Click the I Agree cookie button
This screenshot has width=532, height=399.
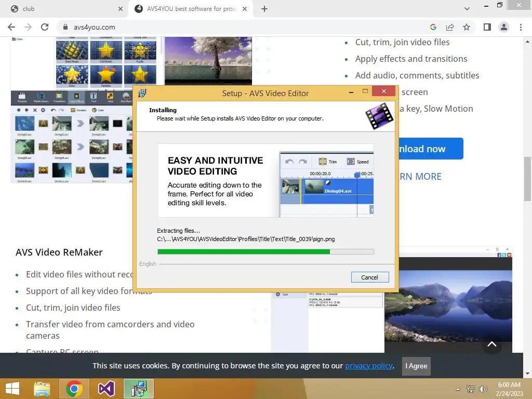[x=416, y=366]
